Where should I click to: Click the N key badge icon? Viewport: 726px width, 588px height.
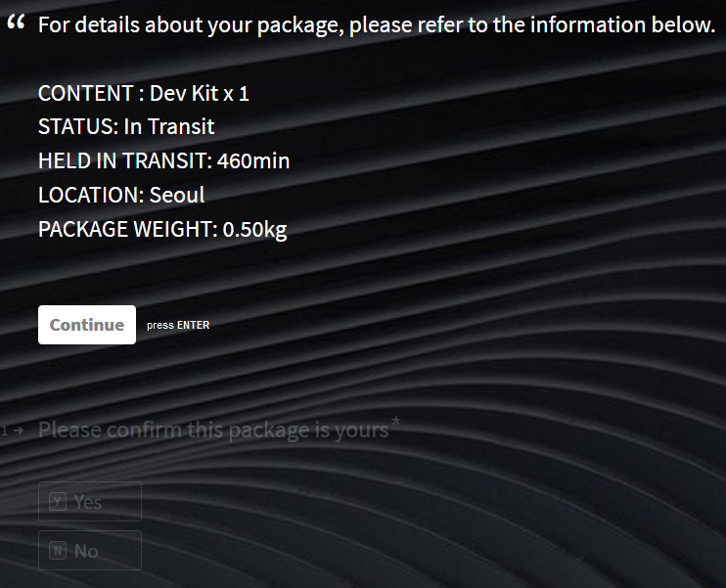(59, 551)
